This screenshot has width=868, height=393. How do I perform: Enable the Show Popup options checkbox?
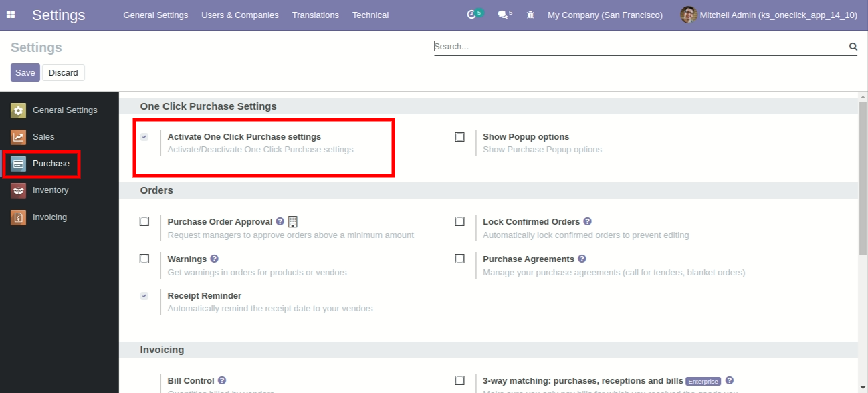459,136
